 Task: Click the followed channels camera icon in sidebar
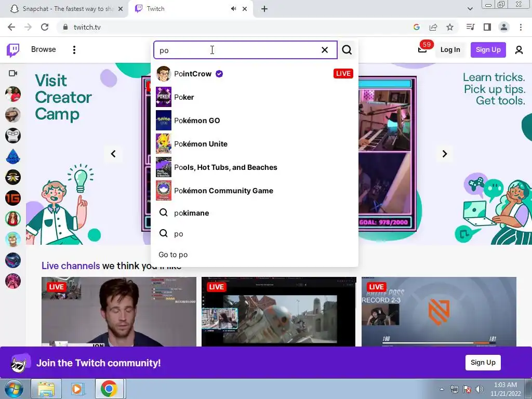(13, 73)
